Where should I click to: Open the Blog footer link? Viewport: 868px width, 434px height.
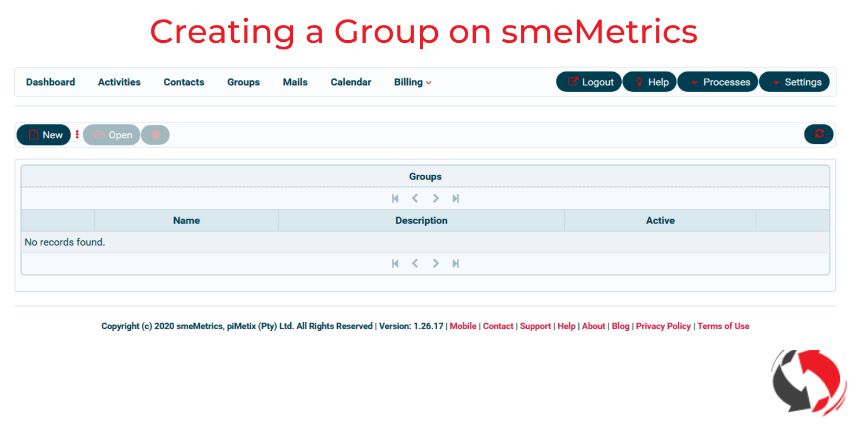[x=621, y=326]
